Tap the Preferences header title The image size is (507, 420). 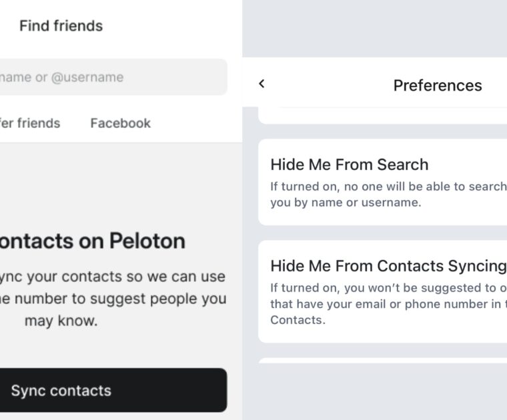[437, 85]
